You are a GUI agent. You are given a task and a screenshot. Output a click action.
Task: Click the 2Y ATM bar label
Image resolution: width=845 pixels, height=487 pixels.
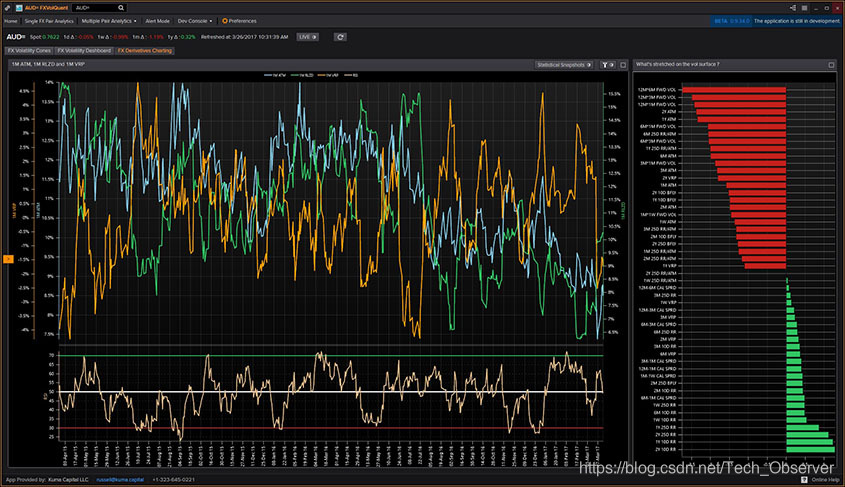668,112
